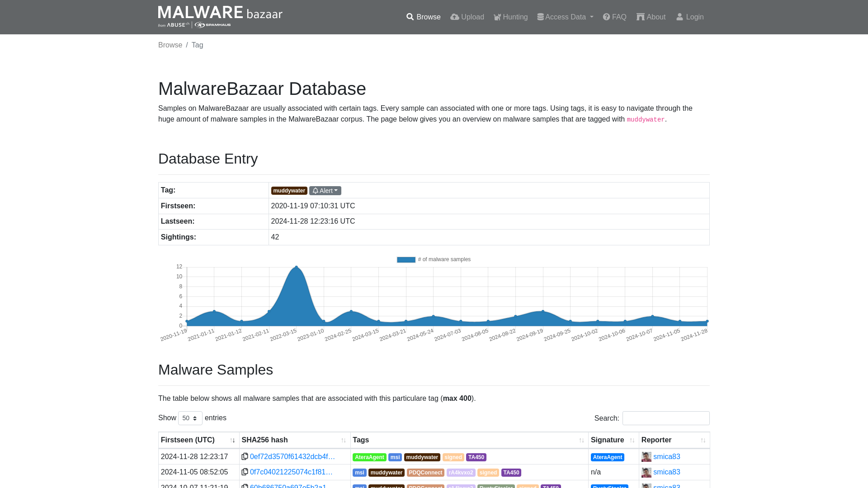Click the muddywater tag in the 2024-11-05 row
Screen dimensions: 868x488
[386, 473]
